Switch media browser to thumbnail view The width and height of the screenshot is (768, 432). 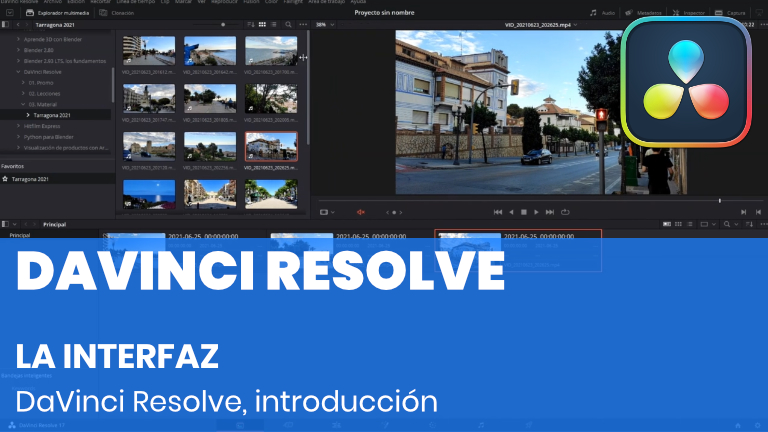262,24
